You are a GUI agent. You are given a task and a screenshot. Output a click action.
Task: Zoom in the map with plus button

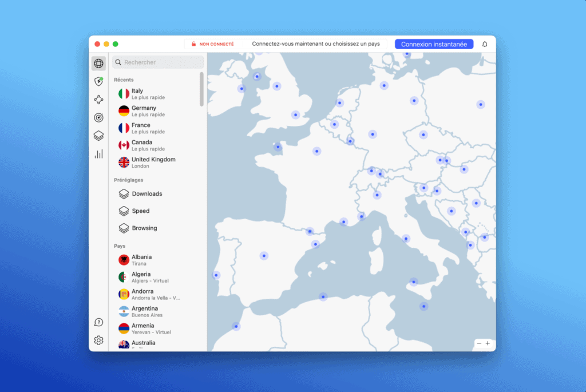pyautogui.click(x=488, y=343)
